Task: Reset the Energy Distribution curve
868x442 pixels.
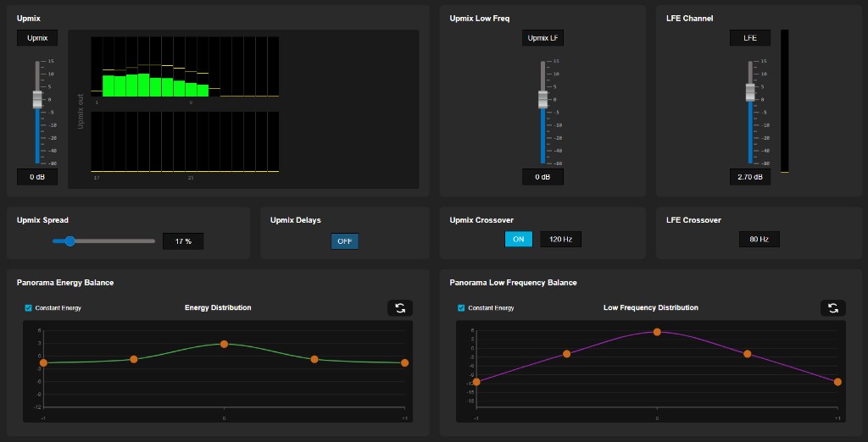Action: [400, 308]
